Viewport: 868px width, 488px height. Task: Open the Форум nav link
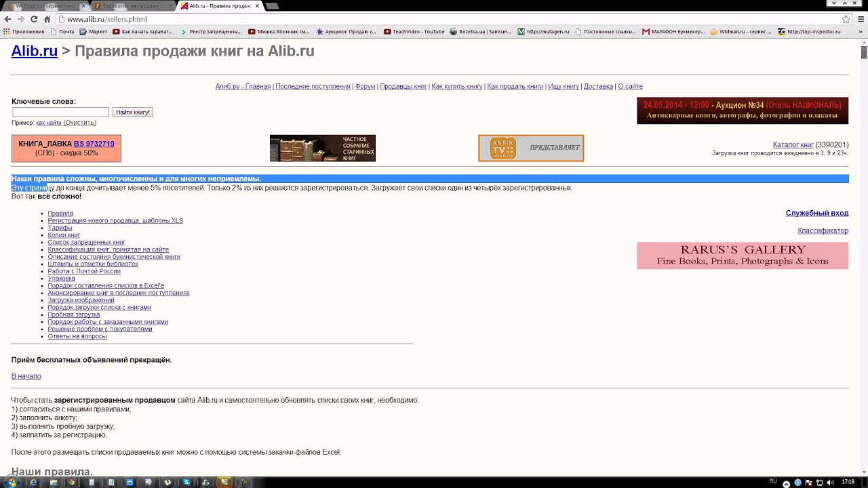[x=365, y=87]
